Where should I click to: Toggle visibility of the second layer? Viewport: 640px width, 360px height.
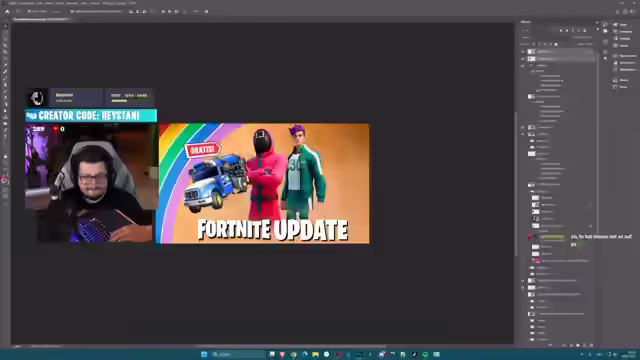tap(523, 59)
